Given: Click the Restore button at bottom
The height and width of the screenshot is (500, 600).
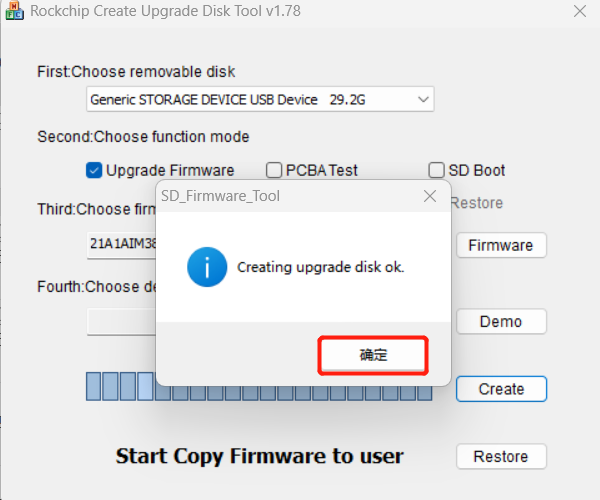Looking at the screenshot, I should click(501, 456).
